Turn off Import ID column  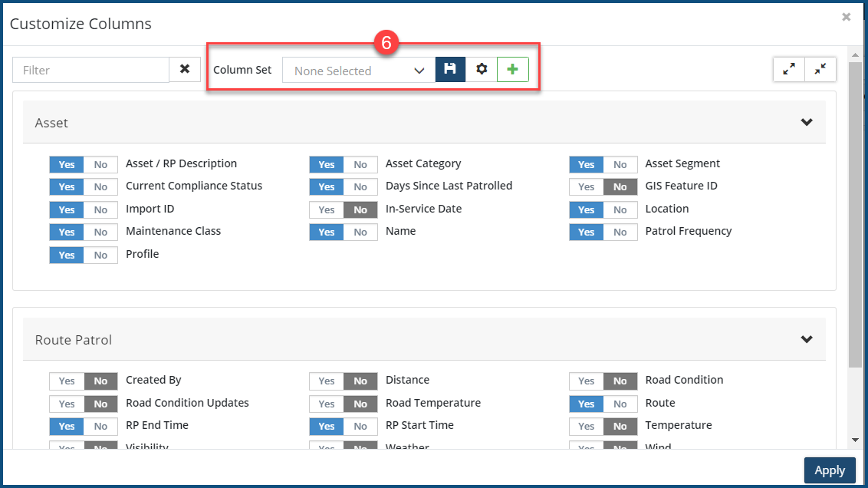pyautogui.click(x=100, y=210)
